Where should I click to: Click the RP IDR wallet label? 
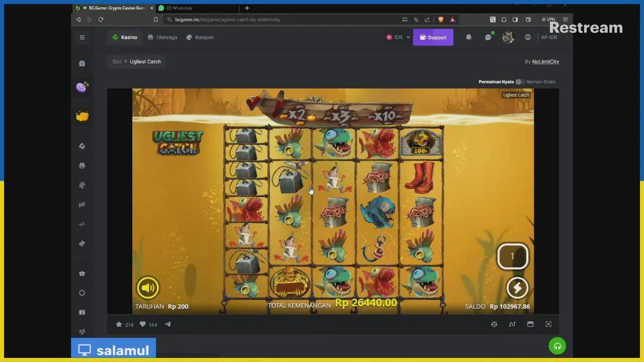549,37
